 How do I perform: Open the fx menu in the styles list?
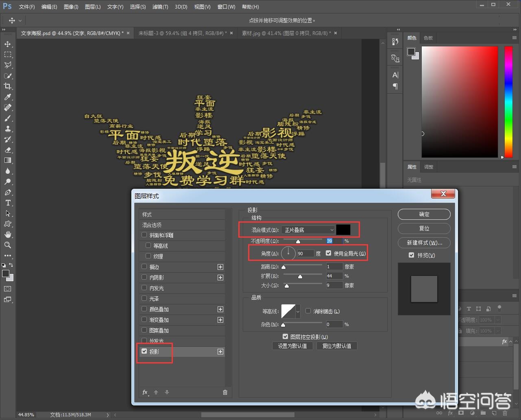[x=145, y=392]
